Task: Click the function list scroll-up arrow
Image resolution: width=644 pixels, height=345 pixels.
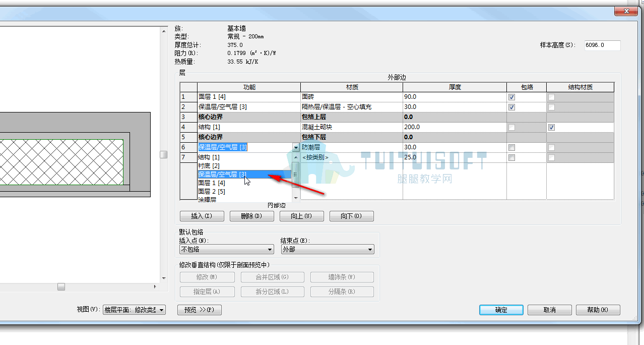Action: pyautogui.click(x=296, y=157)
